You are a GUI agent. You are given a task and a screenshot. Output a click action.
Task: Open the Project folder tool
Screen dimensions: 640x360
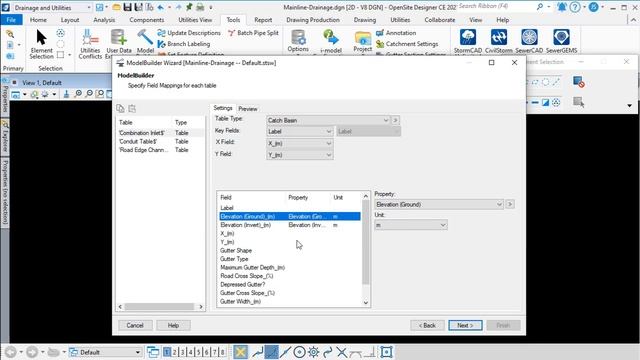click(x=362, y=41)
